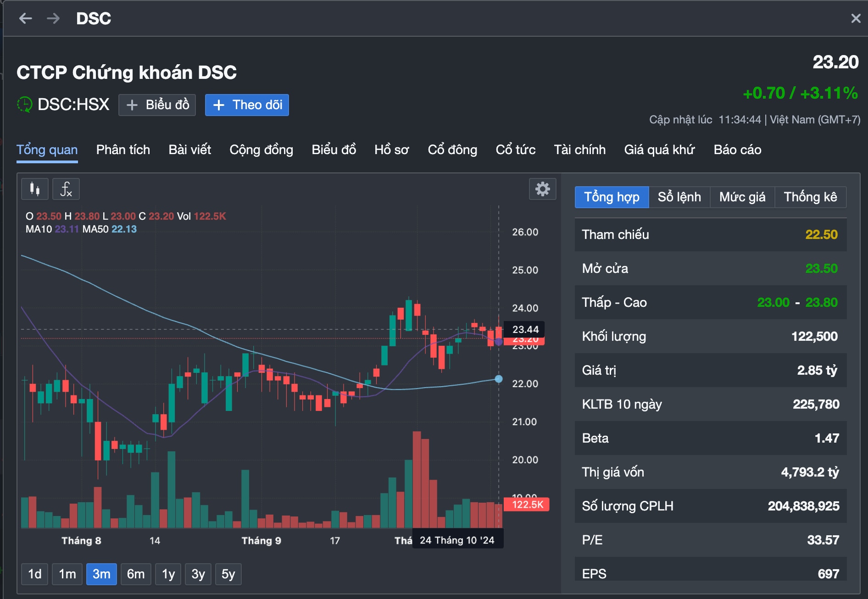
Task: Switch to the Cổ tức tab
Action: (516, 150)
